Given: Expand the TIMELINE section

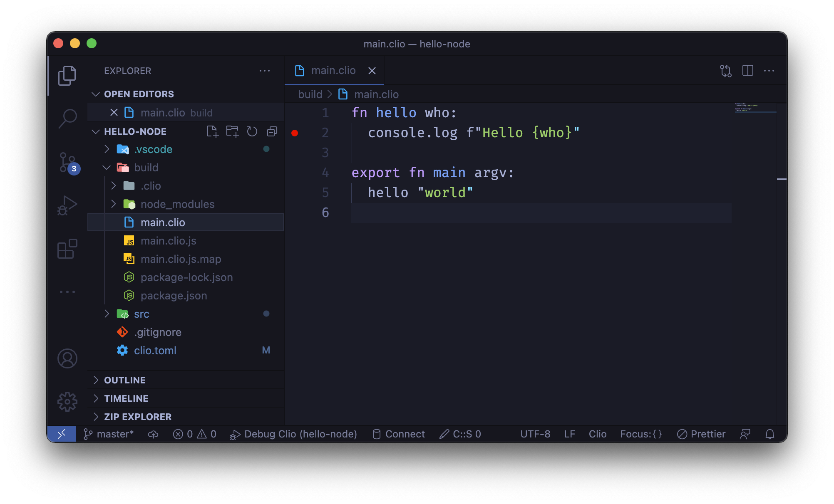Looking at the screenshot, I should pos(186,398).
